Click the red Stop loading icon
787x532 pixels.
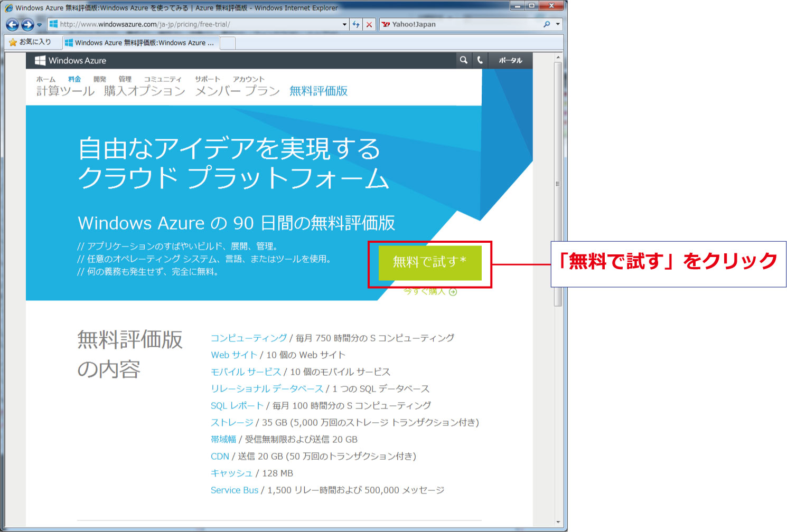369,24
